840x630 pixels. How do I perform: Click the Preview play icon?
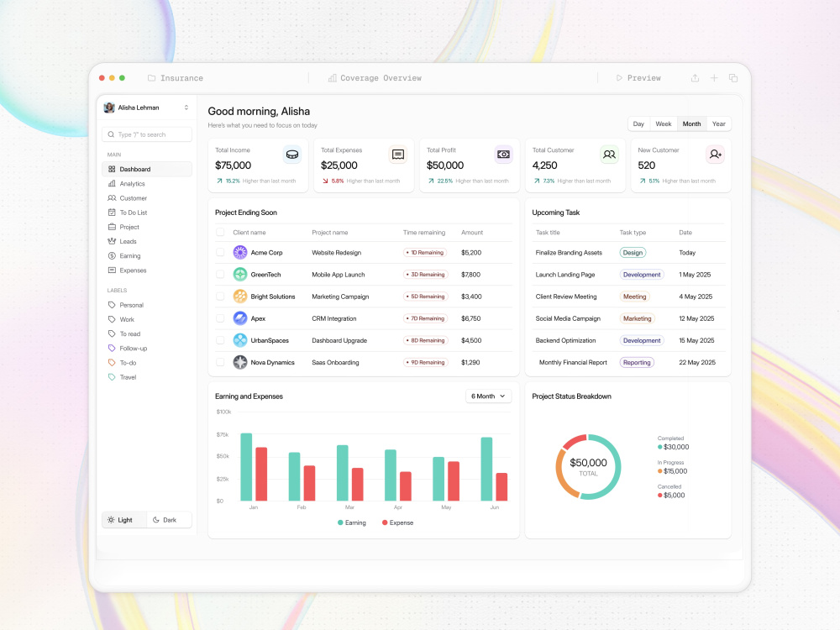[x=619, y=78]
